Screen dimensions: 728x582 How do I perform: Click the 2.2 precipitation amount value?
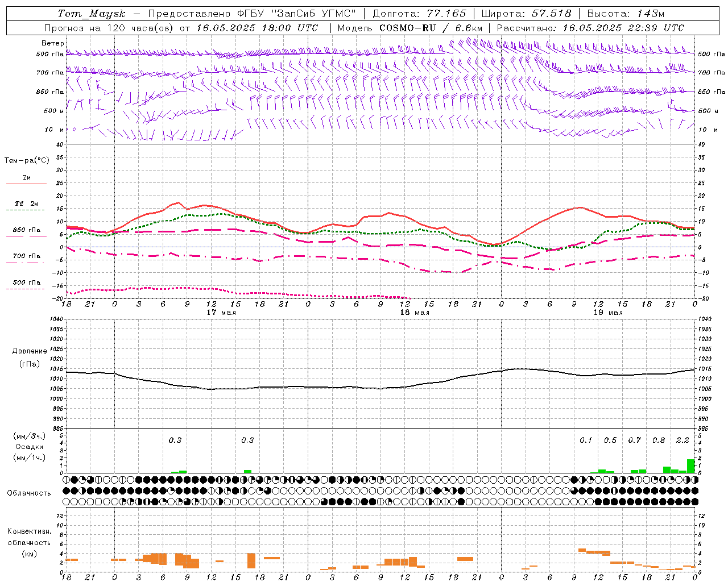(682, 440)
